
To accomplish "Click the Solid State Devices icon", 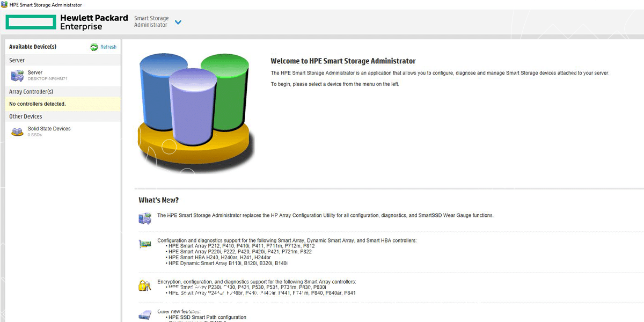I will coord(17,131).
